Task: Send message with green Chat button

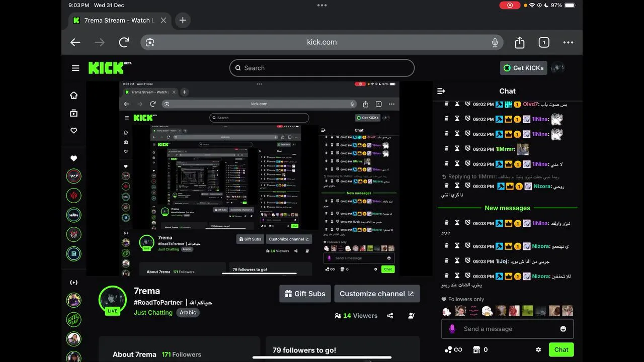Action: [x=561, y=349]
